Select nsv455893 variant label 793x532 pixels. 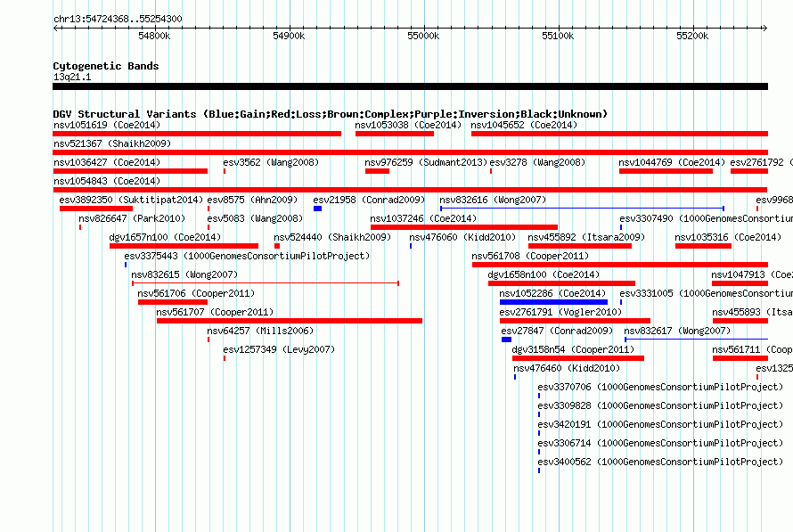(x=752, y=312)
